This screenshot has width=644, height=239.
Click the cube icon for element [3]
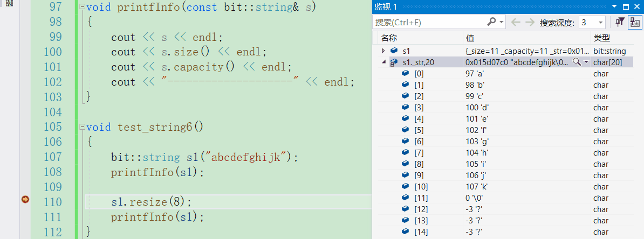tap(406, 108)
